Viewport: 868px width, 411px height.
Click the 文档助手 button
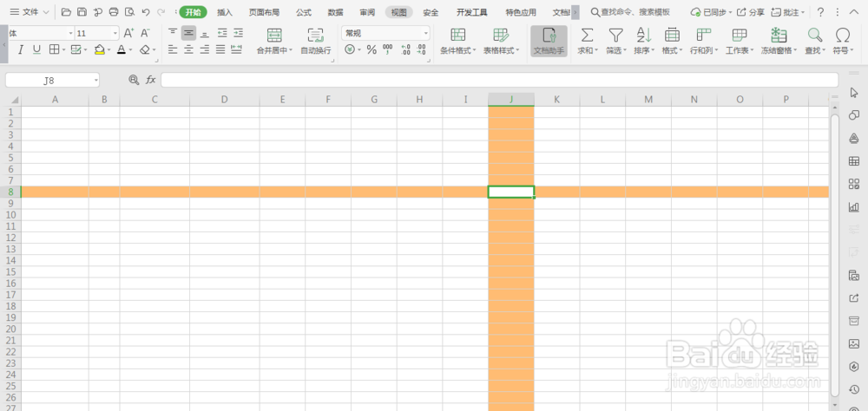549,42
